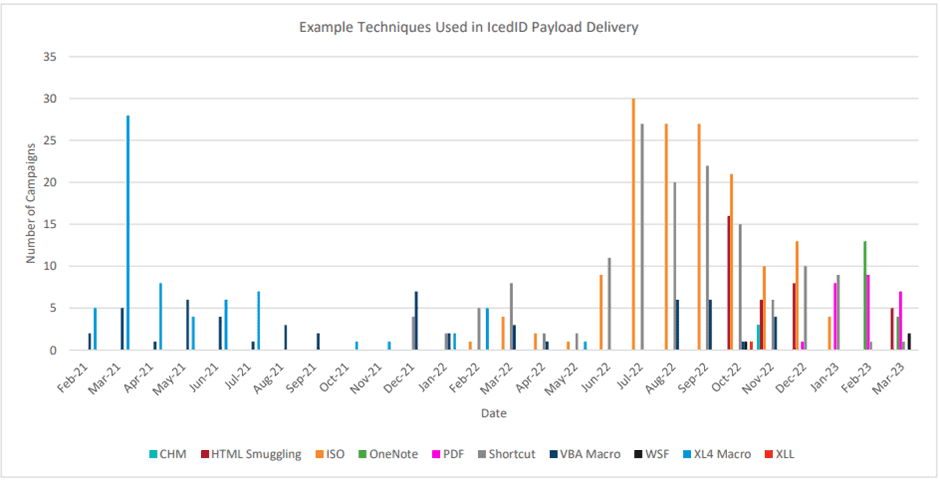Click the XL4 Macro legend swatch

(685, 454)
